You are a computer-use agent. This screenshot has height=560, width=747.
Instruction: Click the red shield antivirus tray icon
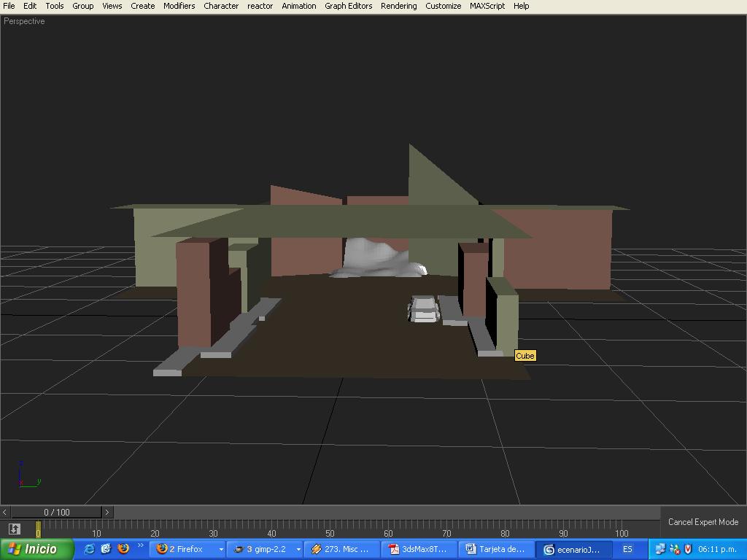687,549
